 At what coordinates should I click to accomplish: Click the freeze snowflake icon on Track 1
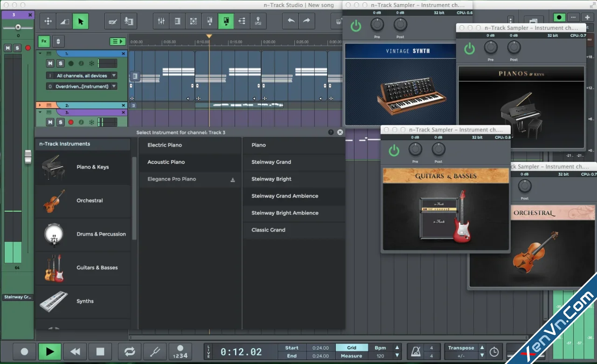(x=91, y=63)
